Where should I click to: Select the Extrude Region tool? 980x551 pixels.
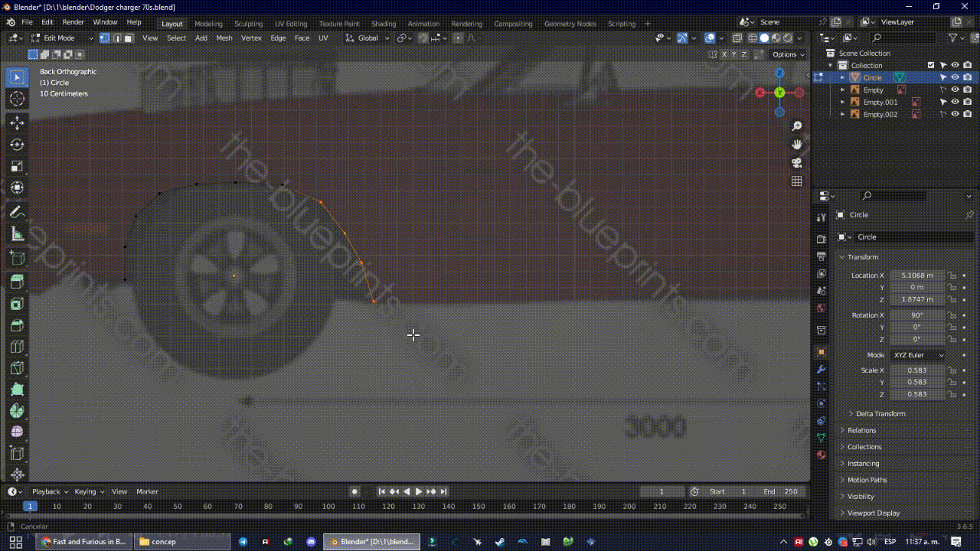[17, 282]
